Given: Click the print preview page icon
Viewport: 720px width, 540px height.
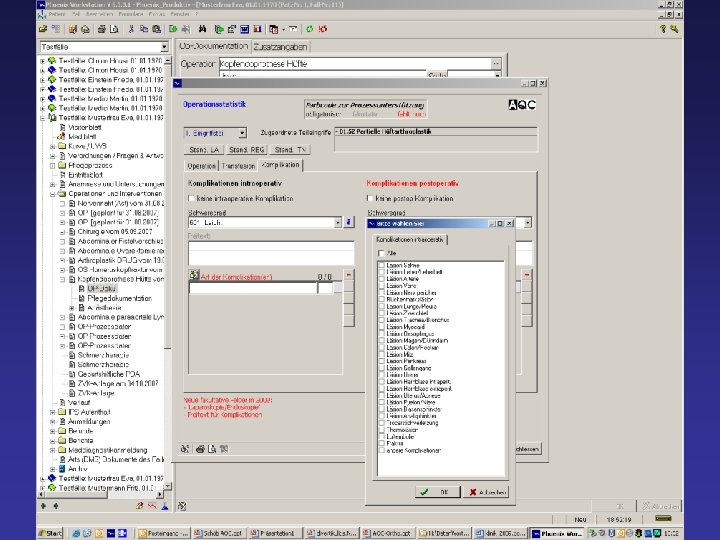Looking at the screenshot, I should [114, 29].
